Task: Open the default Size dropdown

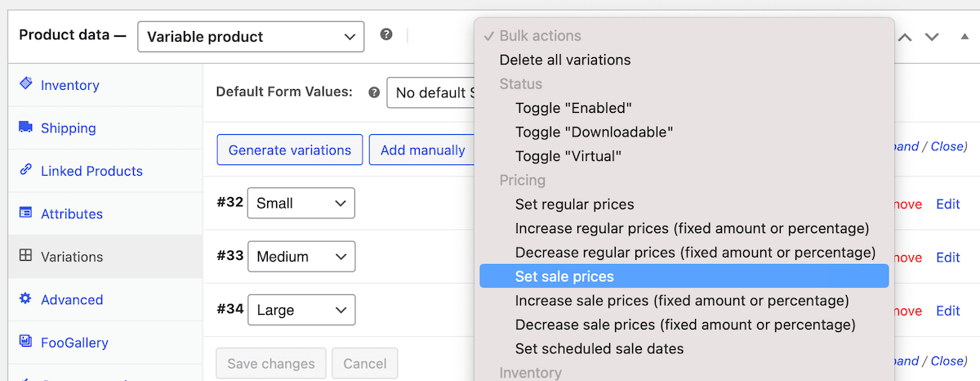Action: click(x=431, y=92)
